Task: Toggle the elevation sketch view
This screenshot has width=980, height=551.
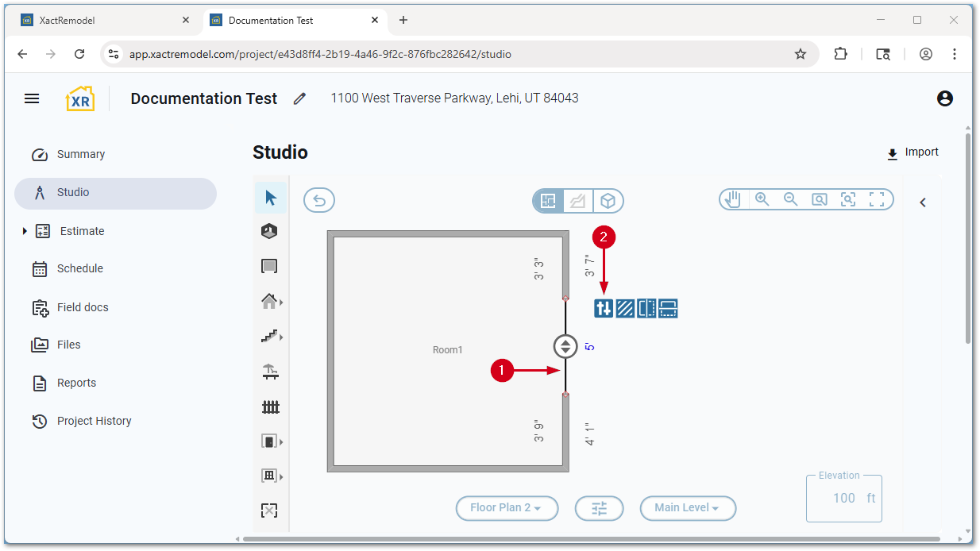Action: point(578,202)
